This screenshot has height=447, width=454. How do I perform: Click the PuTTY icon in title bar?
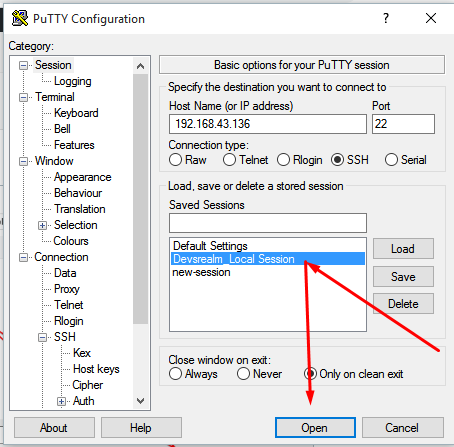pyautogui.click(x=20, y=18)
